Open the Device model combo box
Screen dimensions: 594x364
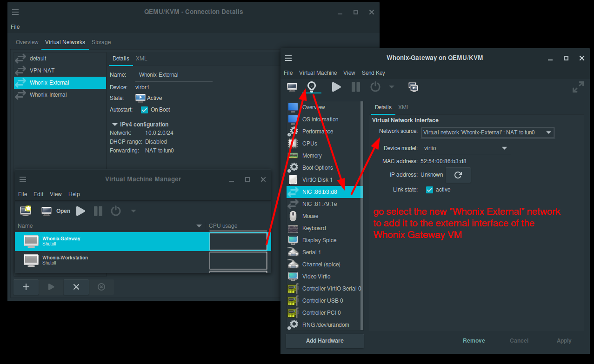(466, 148)
